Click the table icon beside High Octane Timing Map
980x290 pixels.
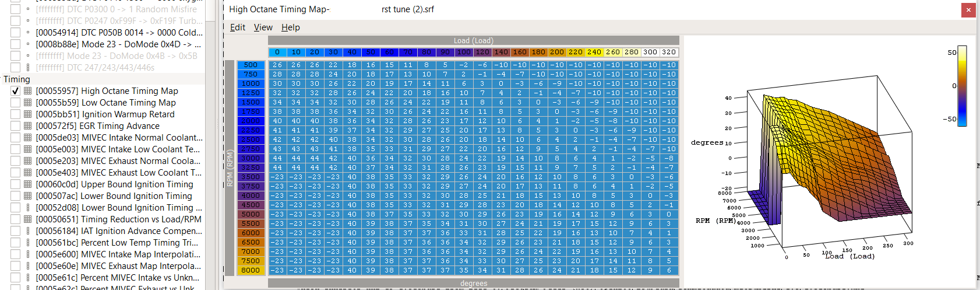click(27, 91)
